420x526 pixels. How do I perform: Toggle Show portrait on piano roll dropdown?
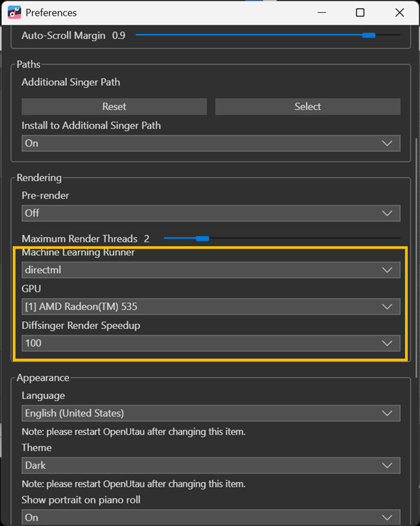211,517
